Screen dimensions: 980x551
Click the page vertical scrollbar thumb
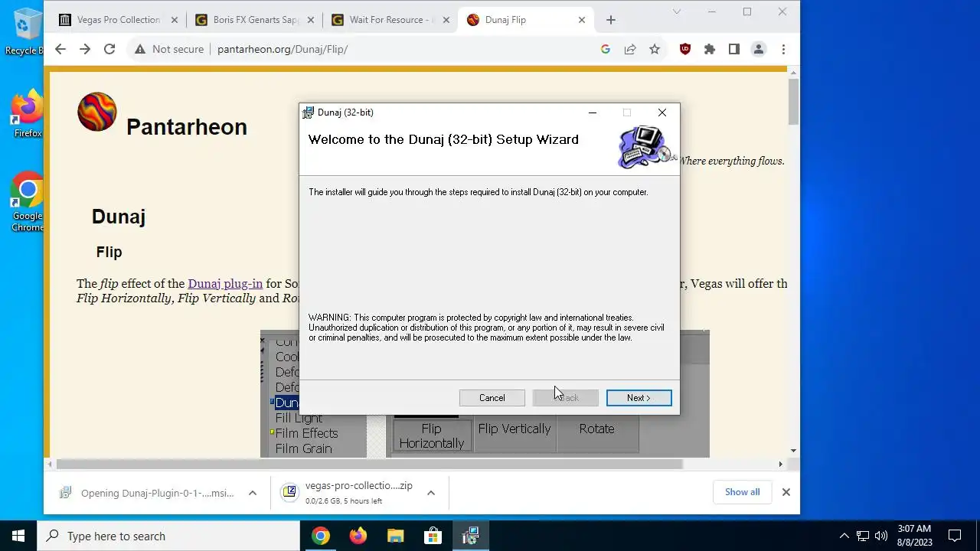(794, 101)
